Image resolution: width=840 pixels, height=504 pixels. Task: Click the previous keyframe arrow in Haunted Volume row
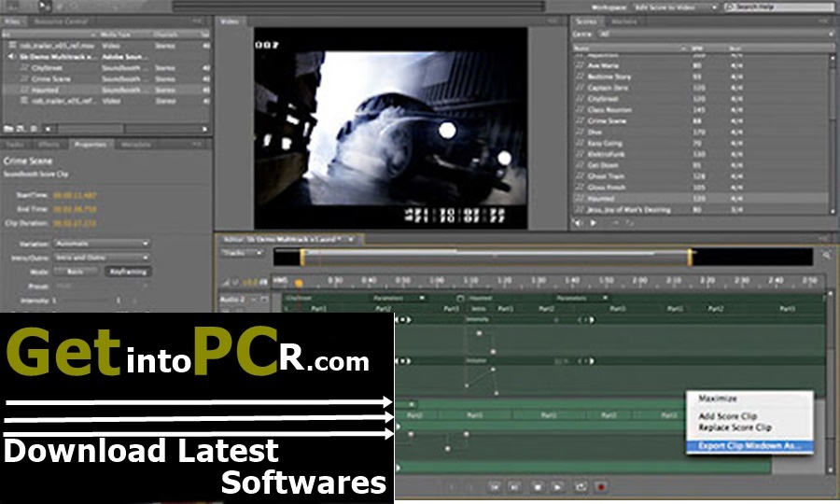point(580,361)
